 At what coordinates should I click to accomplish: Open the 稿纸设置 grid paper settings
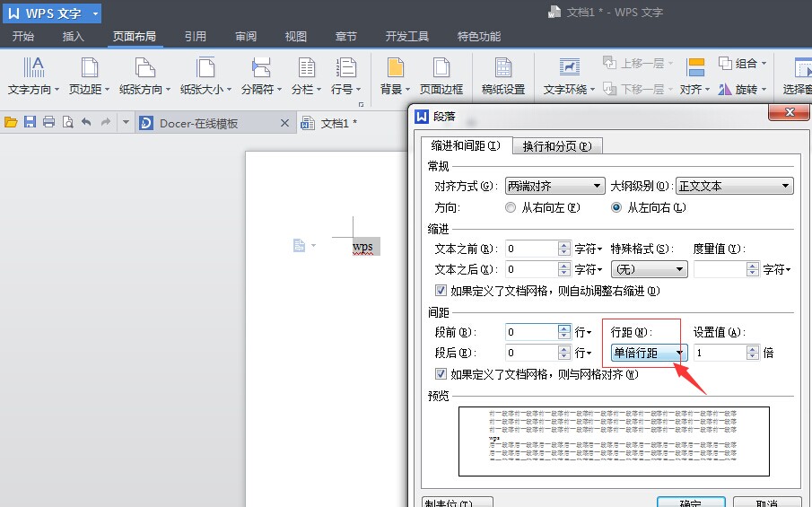[503, 76]
